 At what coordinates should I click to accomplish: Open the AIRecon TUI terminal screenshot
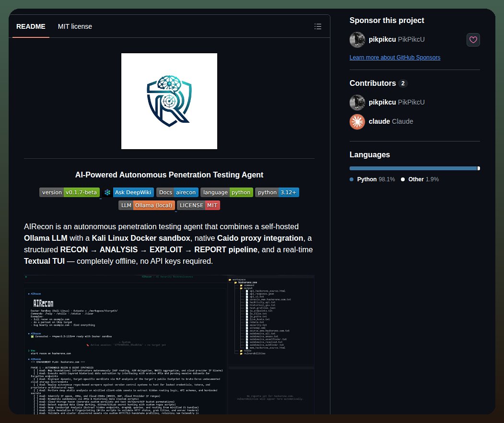coord(169,344)
